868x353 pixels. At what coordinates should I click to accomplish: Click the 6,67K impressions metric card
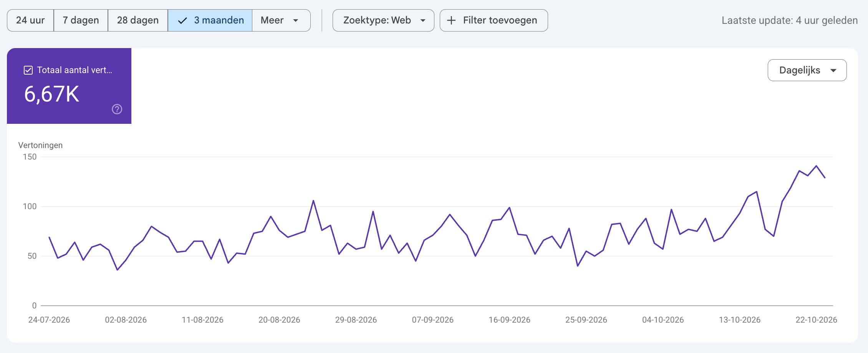point(69,86)
